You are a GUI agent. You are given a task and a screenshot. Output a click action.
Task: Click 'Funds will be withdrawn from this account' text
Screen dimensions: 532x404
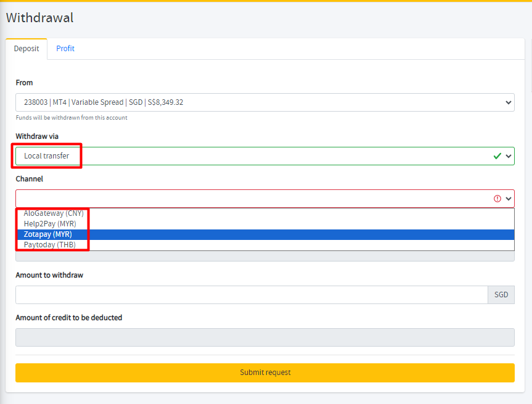(x=72, y=118)
